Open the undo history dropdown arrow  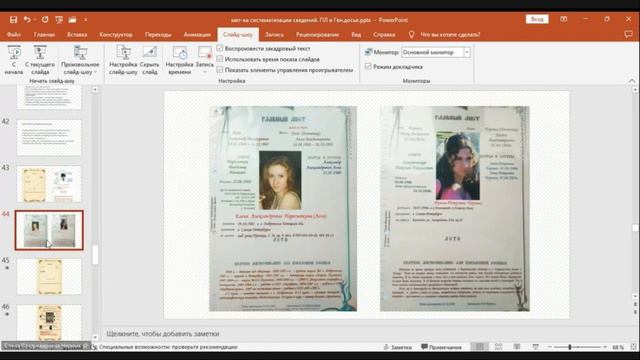click(x=35, y=20)
